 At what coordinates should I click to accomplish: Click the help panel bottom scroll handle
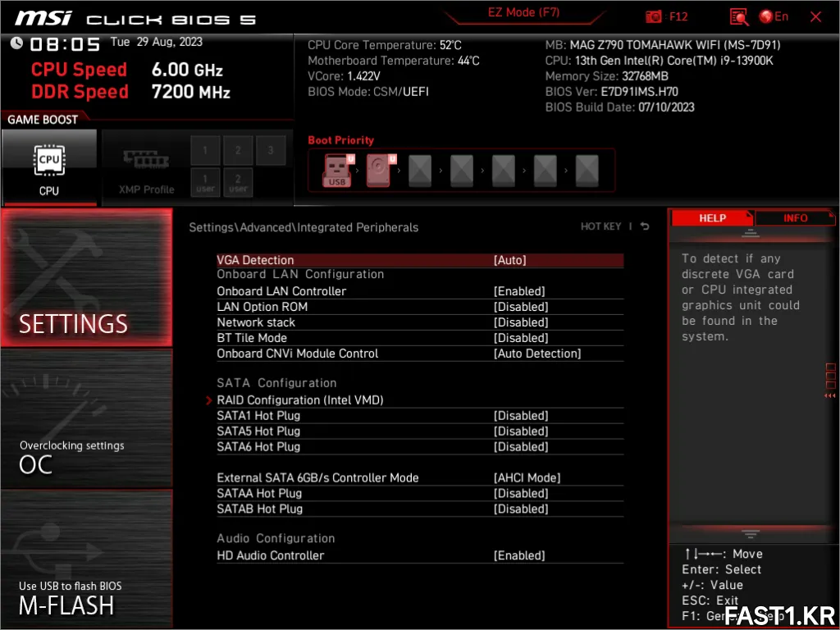click(750, 533)
